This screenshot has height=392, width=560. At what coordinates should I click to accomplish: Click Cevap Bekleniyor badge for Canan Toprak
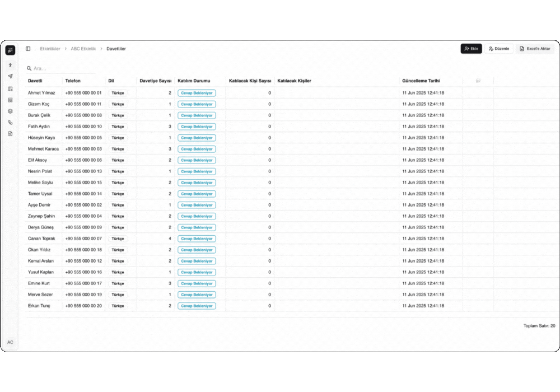click(x=197, y=239)
